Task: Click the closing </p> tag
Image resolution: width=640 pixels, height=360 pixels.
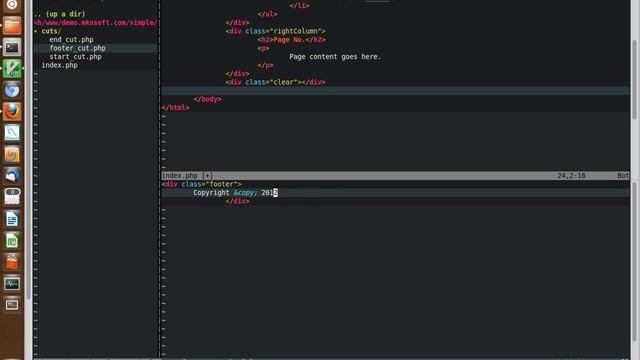Action: (265, 65)
